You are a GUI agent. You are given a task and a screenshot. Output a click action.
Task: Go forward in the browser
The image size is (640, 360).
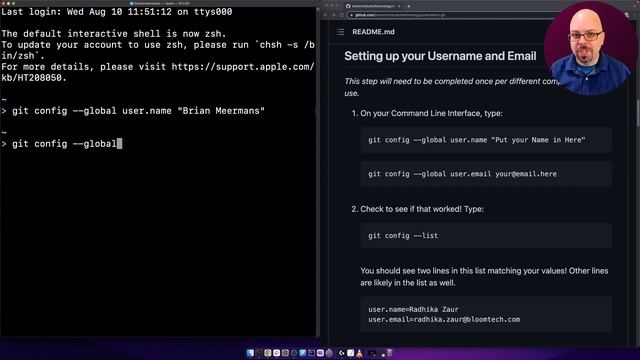point(333,15)
